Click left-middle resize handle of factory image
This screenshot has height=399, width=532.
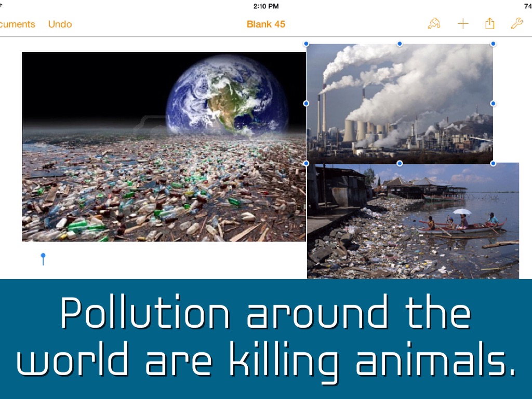click(x=306, y=103)
